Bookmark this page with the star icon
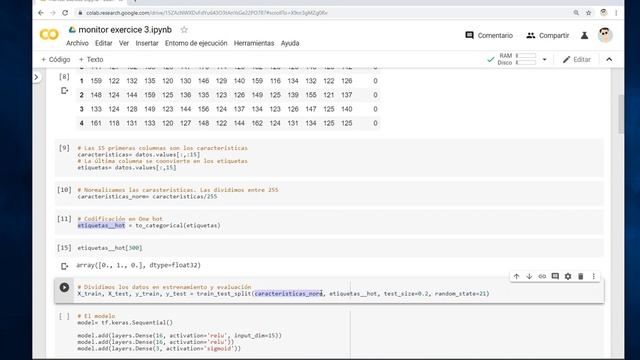 pos(589,13)
